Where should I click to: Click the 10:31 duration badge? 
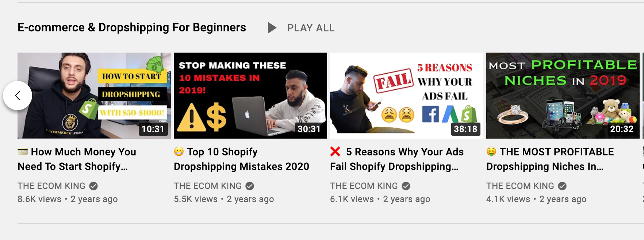(x=153, y=129)
